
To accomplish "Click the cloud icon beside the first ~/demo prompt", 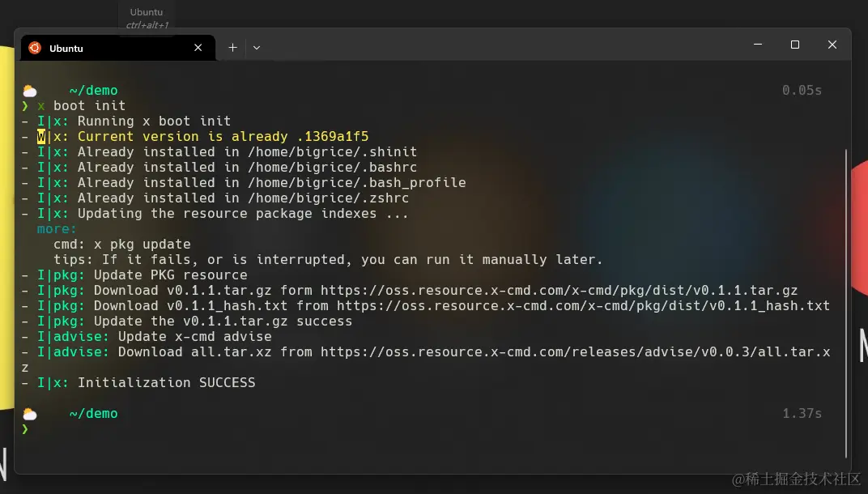I will [x=30, y=91].
